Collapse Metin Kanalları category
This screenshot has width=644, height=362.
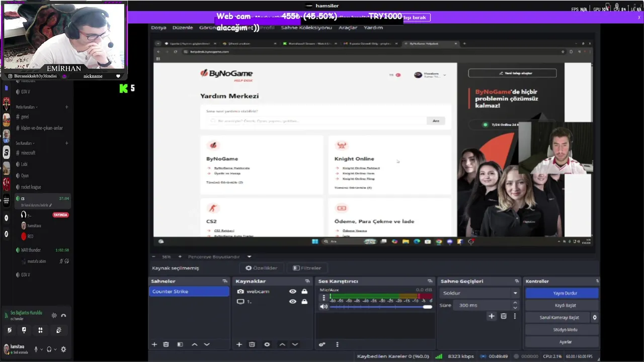tap(26, 107)
